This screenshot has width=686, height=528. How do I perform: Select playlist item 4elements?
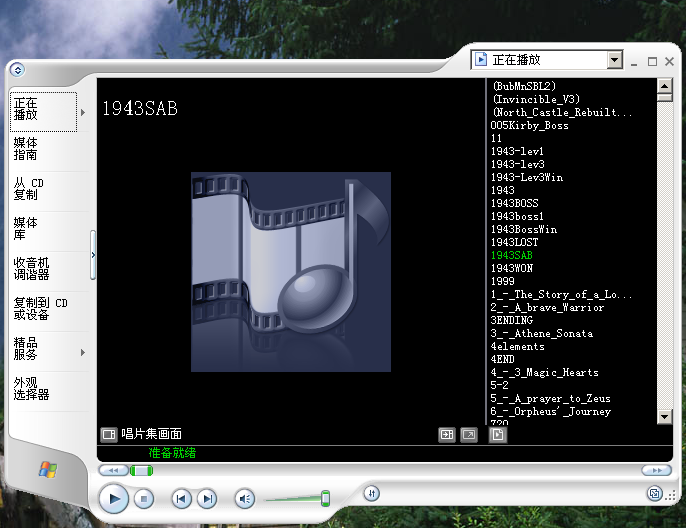tap(518, 346)
